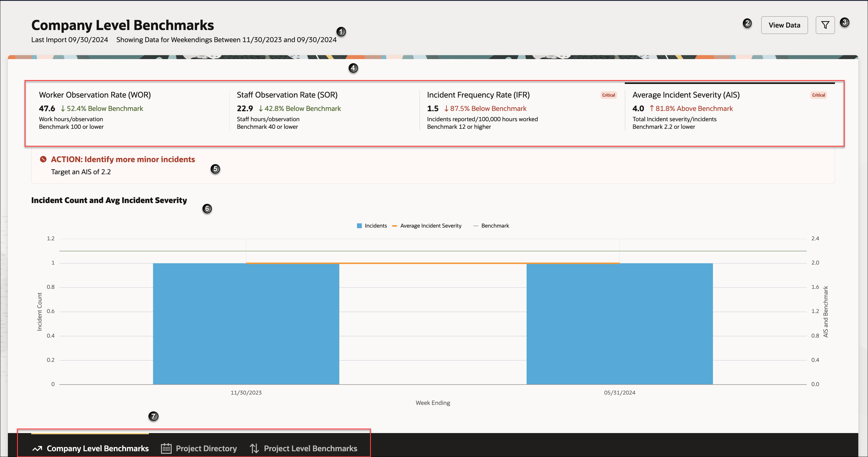Open the Project Level Benchmarks tab

pyautogui.click(x=310, y=448)
